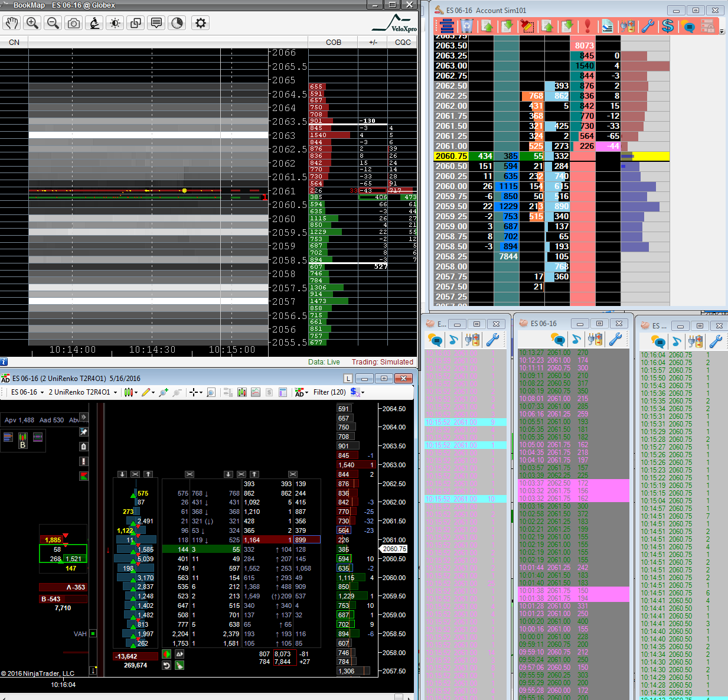Open the dollar sign dropdown next to Filter
The width and height of the screenshot is (728, 700).
click(357, 392)
